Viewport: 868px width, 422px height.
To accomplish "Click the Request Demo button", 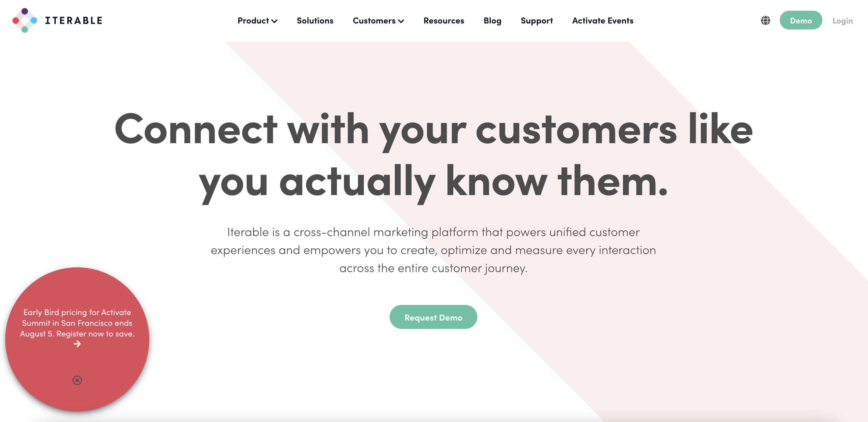I will click(x=433, y=317).
